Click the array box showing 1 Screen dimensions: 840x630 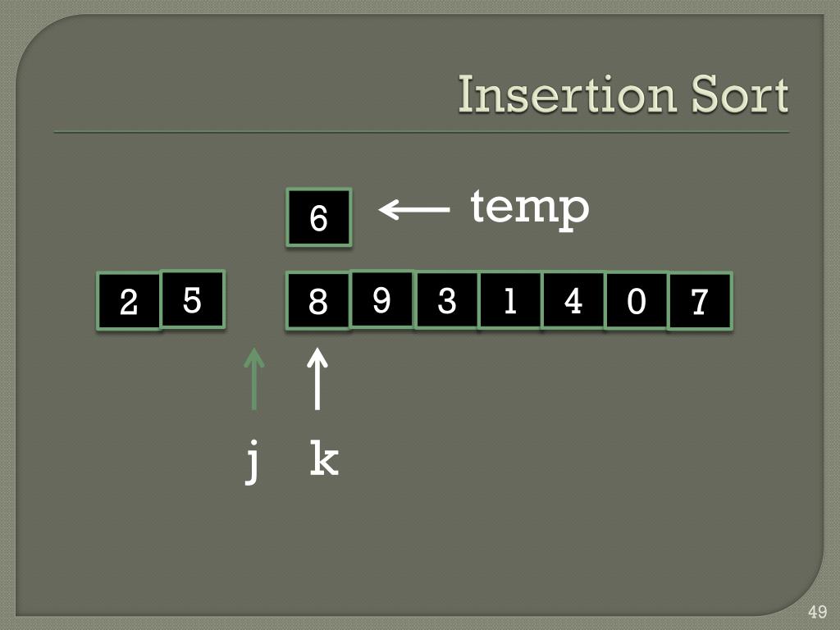click(x=510, y=300)
